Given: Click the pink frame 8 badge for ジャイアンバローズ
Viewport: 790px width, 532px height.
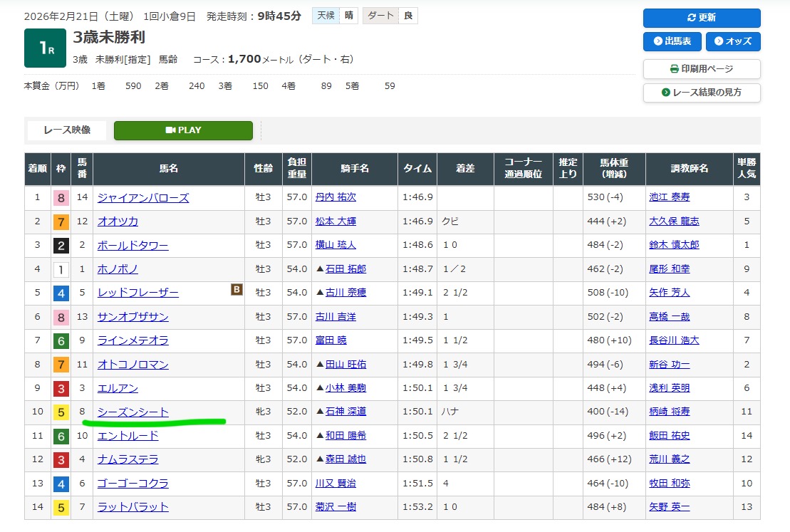Looking at the screenshot, I should click(61, 198).
